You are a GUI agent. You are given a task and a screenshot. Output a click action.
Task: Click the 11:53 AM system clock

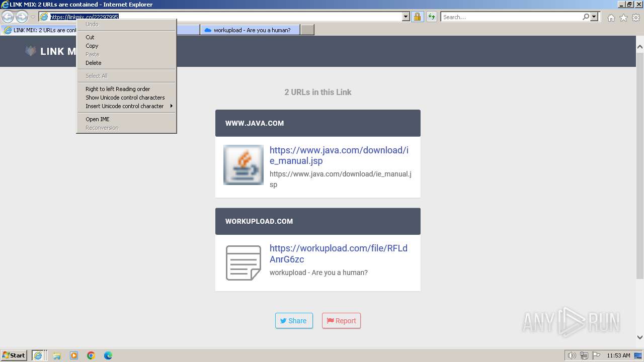(618, 355)
